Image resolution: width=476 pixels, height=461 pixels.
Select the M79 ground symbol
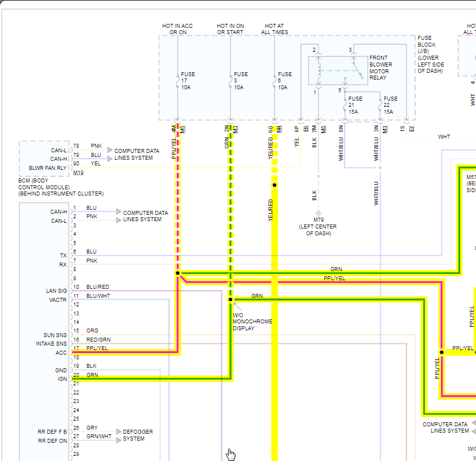(318, 214)
